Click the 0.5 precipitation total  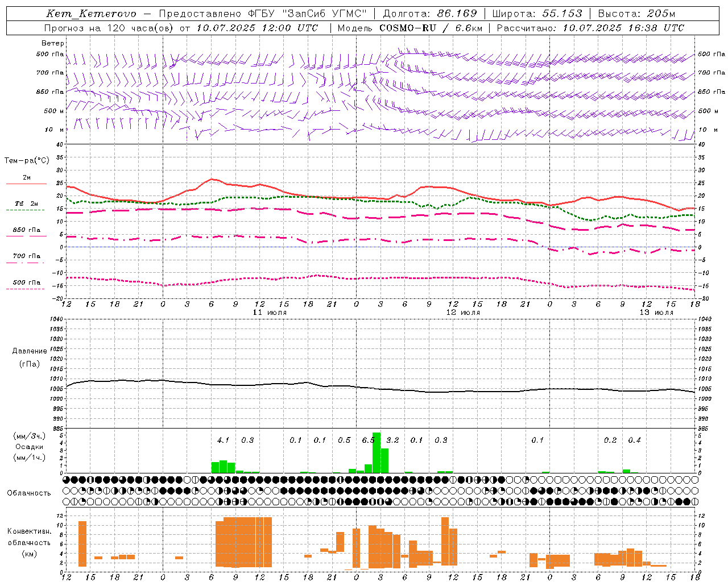[x=344, y=440]
